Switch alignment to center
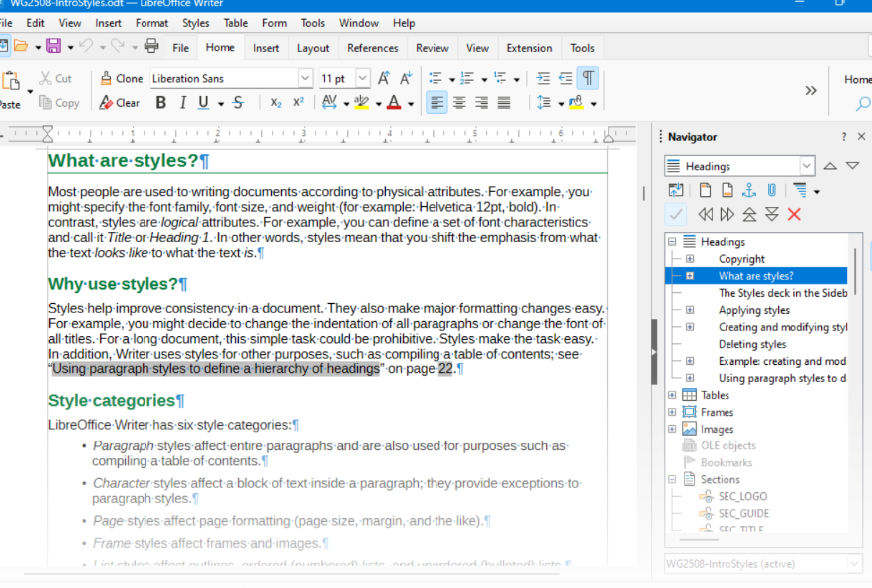 click(x=459, y=103)
